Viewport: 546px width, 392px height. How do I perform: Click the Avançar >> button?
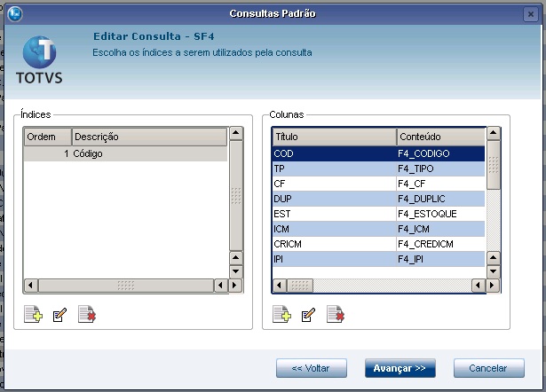(400, 368)
